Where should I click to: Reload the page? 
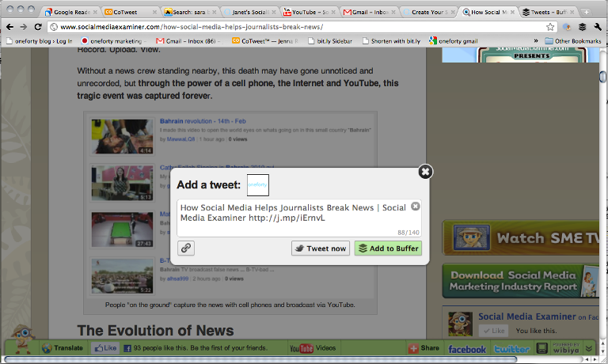[38, 27]
